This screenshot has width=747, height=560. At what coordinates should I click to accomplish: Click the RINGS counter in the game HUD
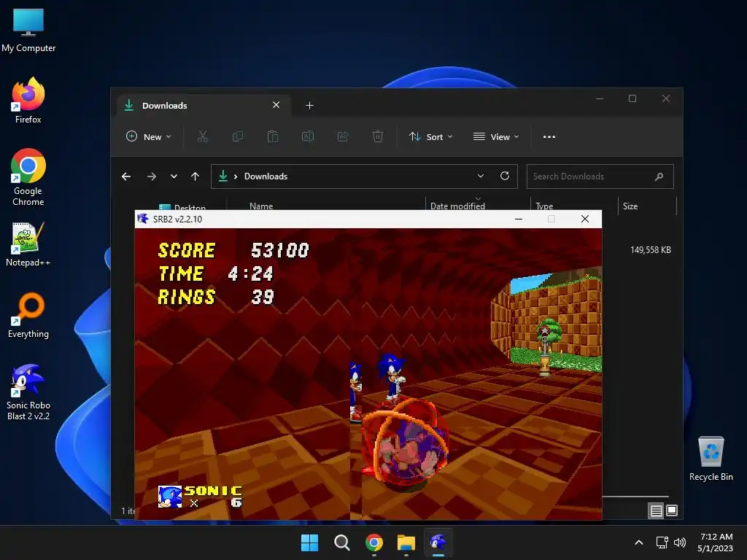click(216, 297)
